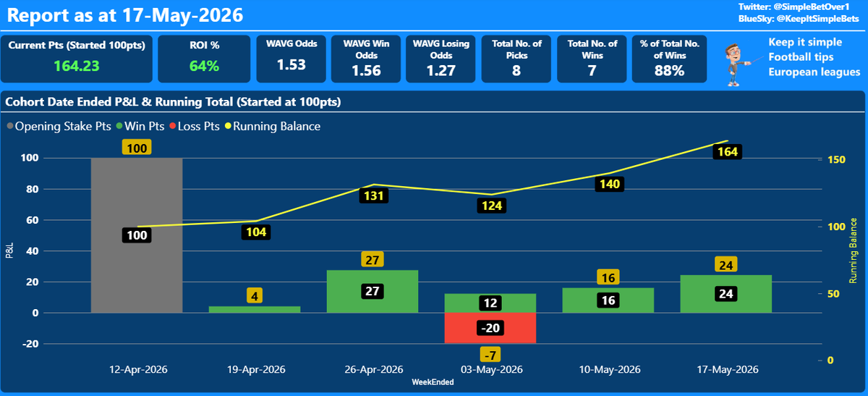
Task: Click the 26-Apr-2026 axis label
Action: point(373,369)
